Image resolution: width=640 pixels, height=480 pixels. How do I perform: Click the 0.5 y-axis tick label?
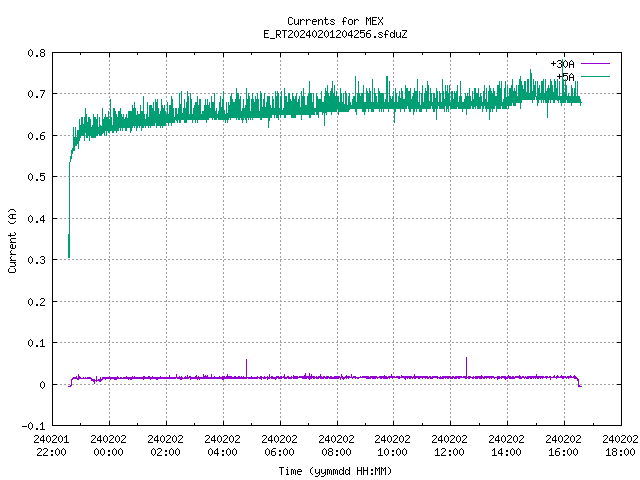point(36,177)
